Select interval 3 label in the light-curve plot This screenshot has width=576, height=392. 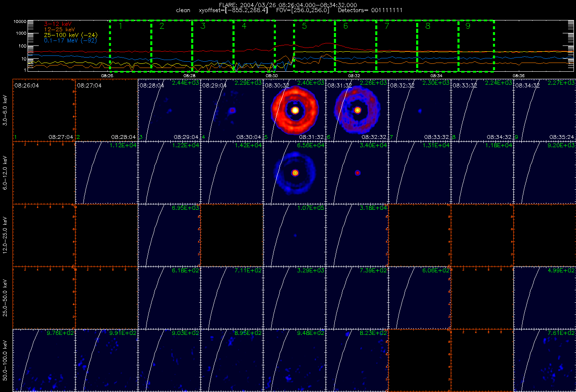(203, 26)
